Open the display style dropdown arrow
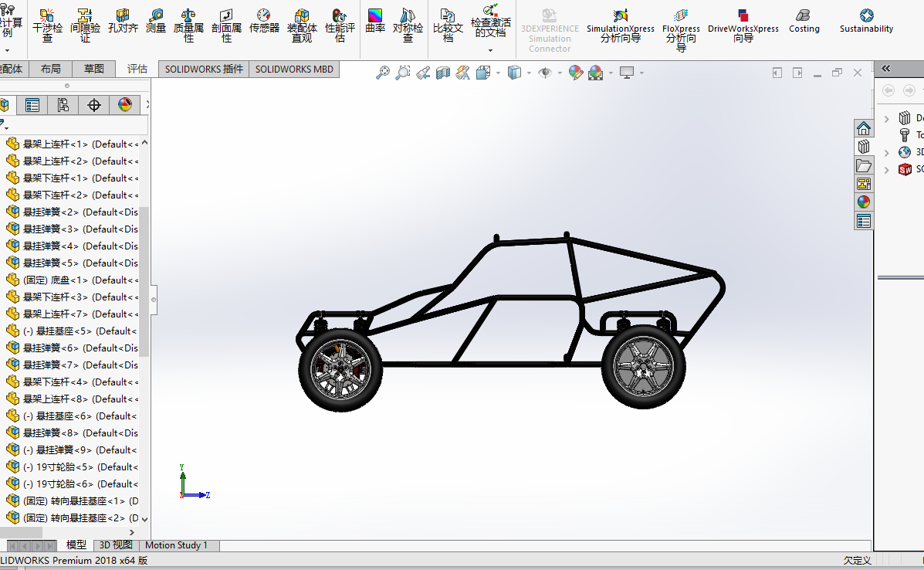Viewport: 924px width, 570px height. click(529, 73)
